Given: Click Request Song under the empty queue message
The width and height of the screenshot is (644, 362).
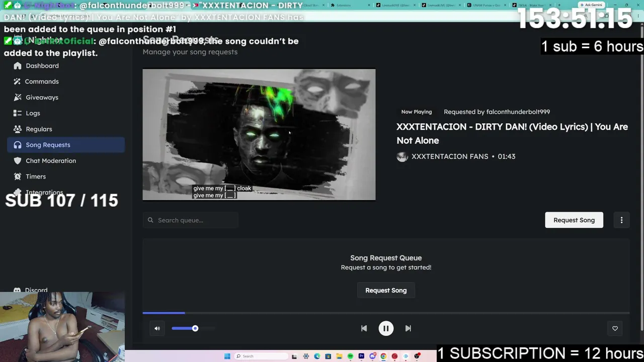Looking at the screenshot, I should (x=386, y=291).
